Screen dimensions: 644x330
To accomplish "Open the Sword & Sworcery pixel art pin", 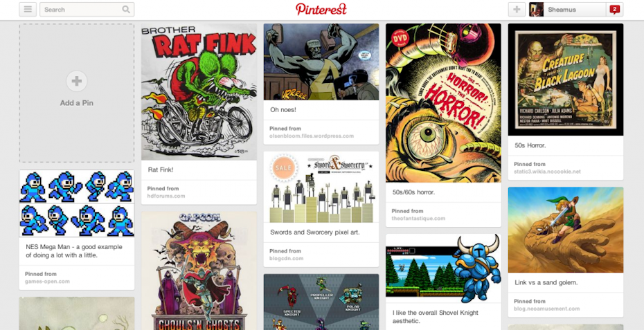I will [x=321, y=187].
